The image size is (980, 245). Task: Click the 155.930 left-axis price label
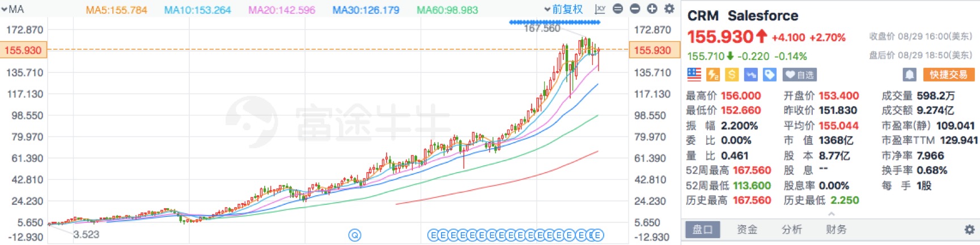pyautogui.click(x=23, y=50)
